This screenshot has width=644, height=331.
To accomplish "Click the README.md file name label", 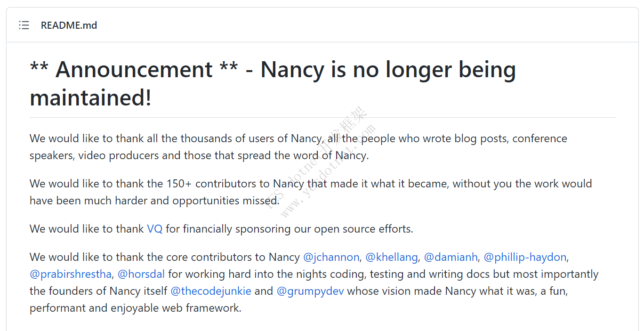I will (69, 25).
